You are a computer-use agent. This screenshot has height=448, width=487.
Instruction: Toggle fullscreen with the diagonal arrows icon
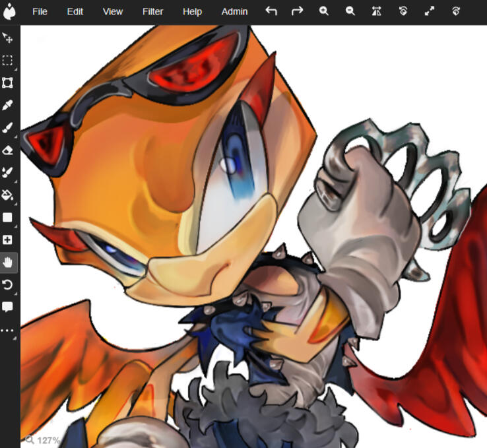tap(429, 11)
